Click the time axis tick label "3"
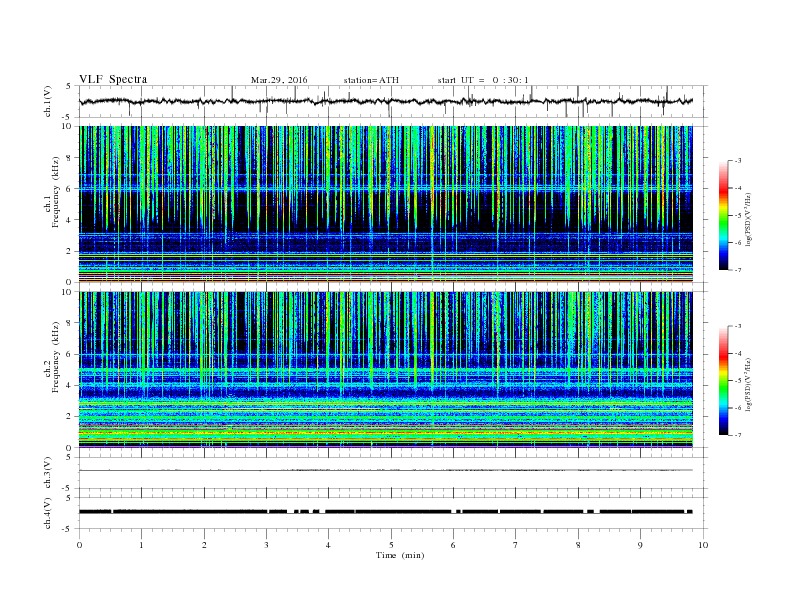 click(267, 545)
